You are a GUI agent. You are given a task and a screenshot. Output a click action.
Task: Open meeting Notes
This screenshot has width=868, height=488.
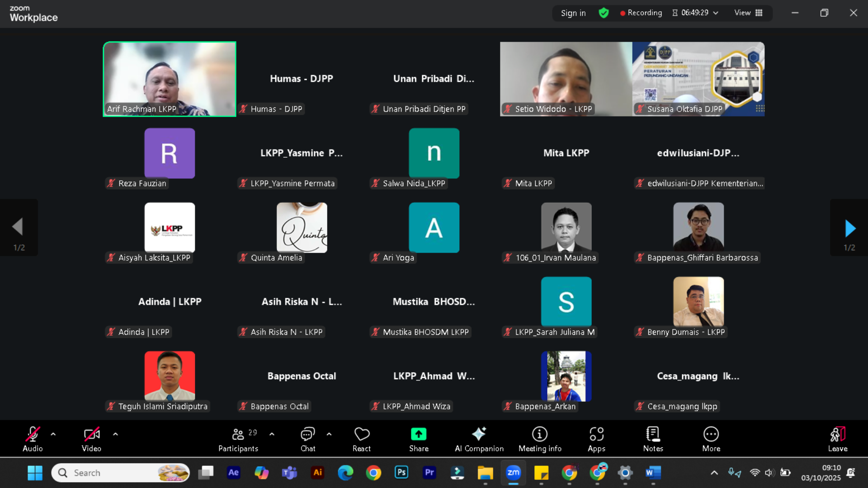(x=653, y=439)
